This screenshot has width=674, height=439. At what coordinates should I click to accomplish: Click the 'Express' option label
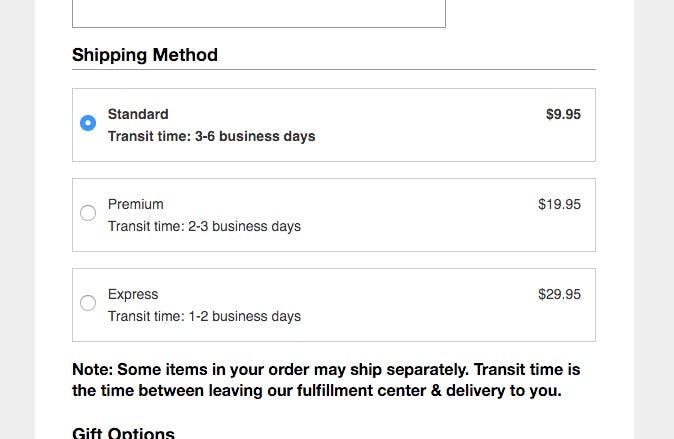tap(133, 294)
